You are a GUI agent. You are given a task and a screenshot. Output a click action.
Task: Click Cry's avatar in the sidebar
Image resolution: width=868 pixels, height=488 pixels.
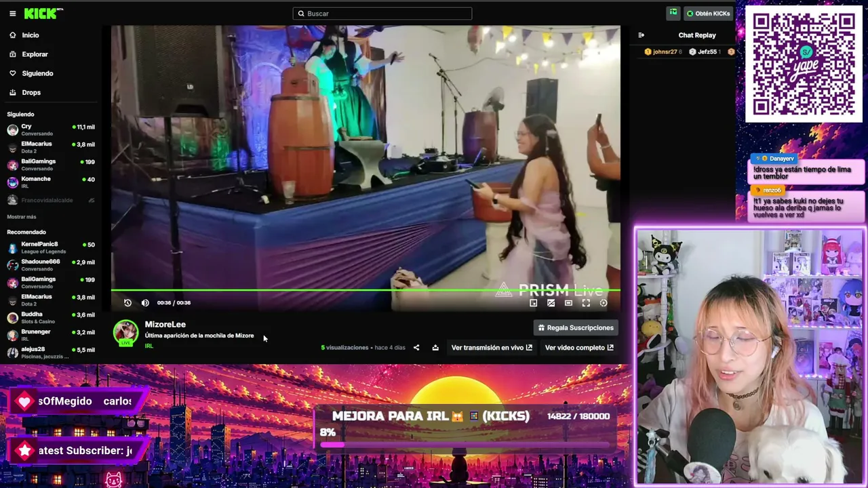point(12,130)
